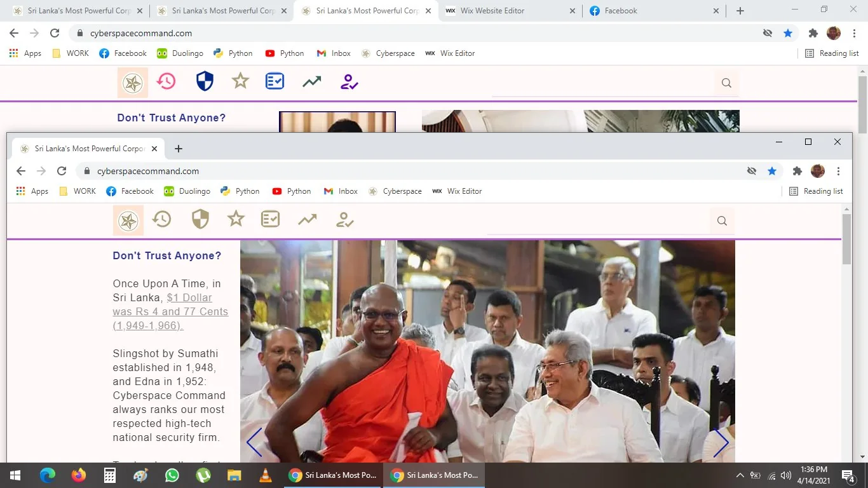Select the verified user icon in front window
This screenshot has width=868, height=488.
344,220
